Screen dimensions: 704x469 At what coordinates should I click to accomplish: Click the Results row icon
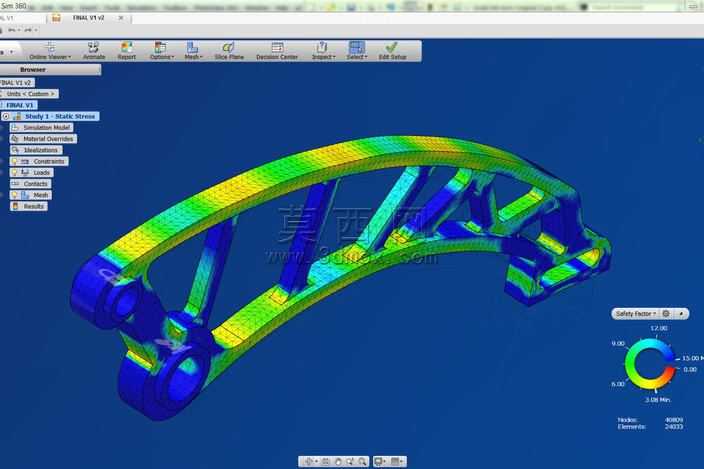[15, 206]
